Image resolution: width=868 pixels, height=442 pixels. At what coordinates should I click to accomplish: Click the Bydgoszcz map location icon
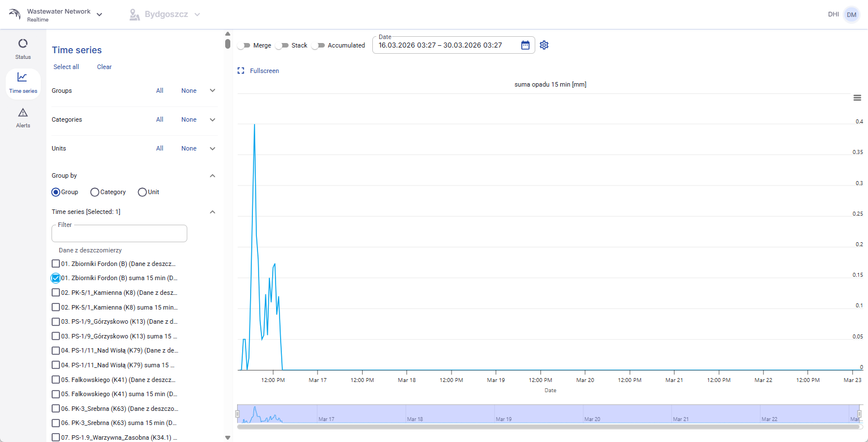click(134, 15)
